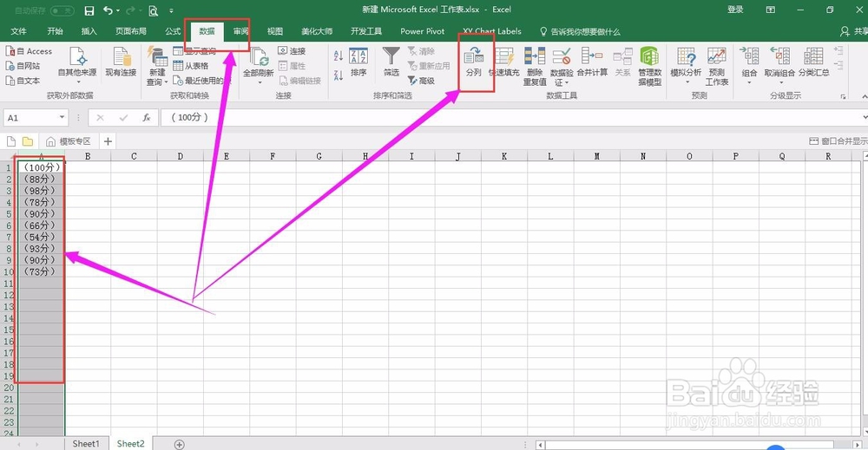Screen dimensions: 868x450
Task: Click the plus button beside 模板专区
Action: [x=108, y=141]
